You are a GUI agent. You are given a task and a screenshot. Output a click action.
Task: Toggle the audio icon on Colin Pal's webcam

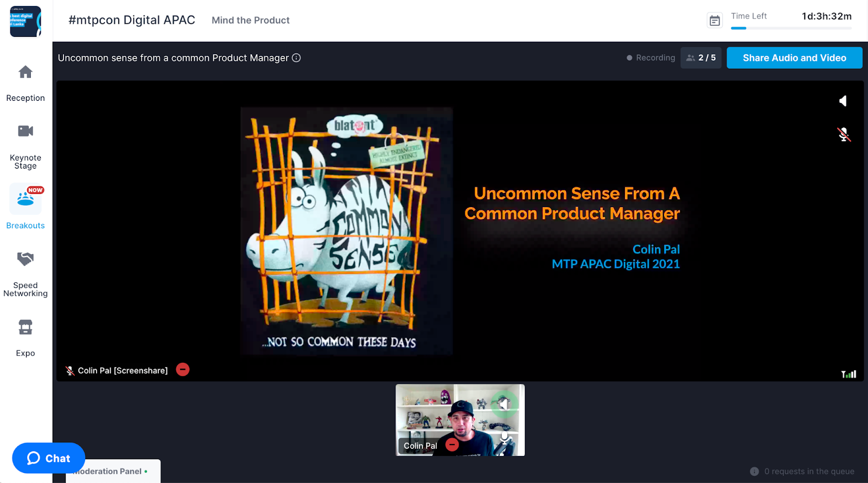coord(504,404)
